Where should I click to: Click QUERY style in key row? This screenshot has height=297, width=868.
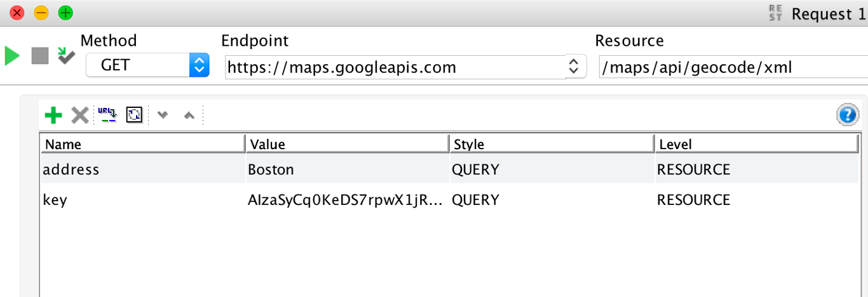pos(552,200)
